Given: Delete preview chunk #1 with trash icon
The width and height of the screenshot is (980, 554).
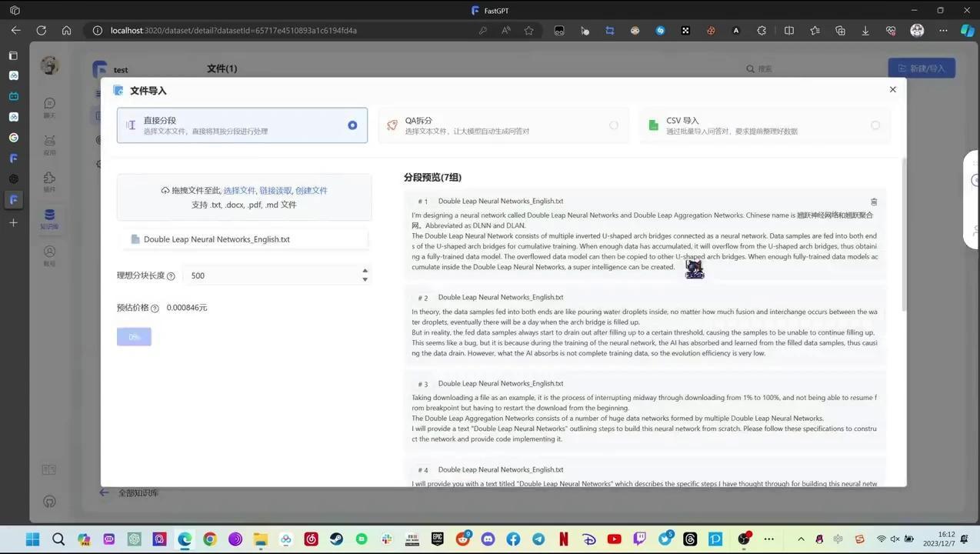Looking at the screenshot, I should [873, 202].
